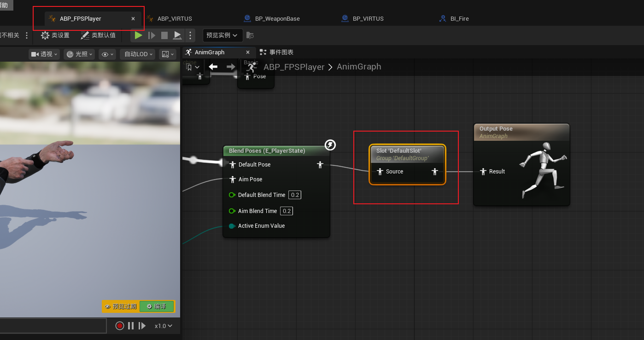Open the 类设置 class settings
This screenshot has width=644, height=340.
[55, 35]
